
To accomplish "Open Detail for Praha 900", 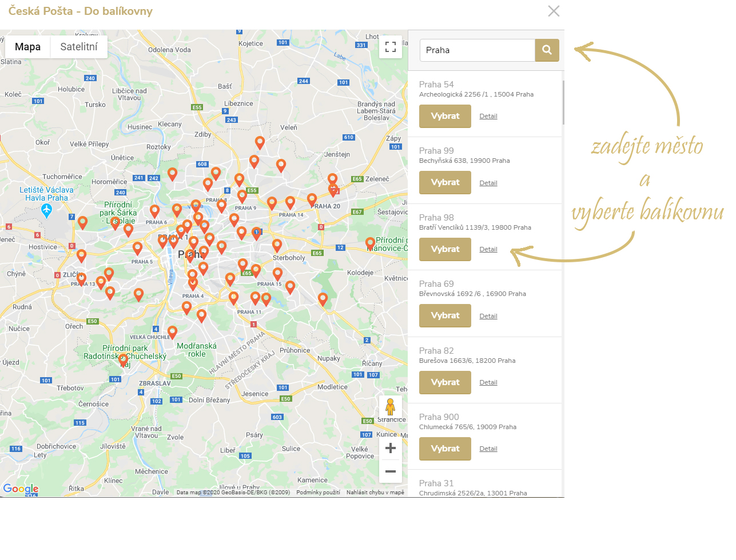I will [488, 449].
